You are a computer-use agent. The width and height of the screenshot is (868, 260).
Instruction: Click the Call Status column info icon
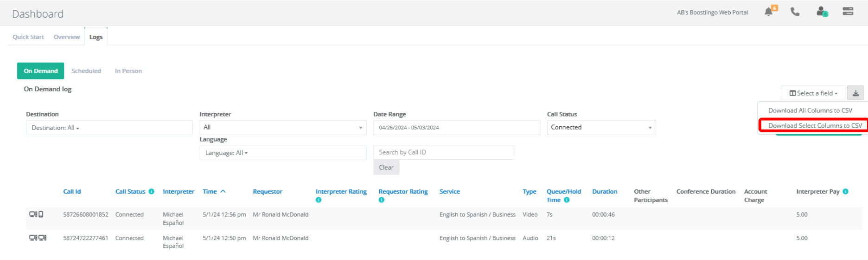pos(152,191)
